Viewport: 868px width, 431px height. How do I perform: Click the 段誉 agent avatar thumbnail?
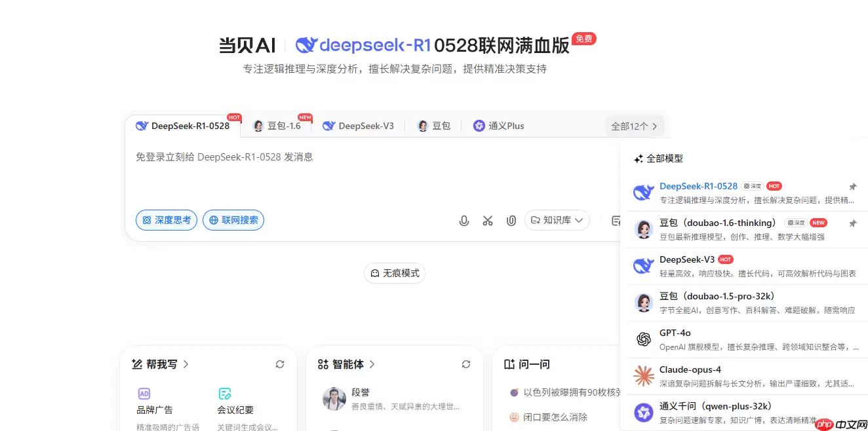tap(334, 398)
